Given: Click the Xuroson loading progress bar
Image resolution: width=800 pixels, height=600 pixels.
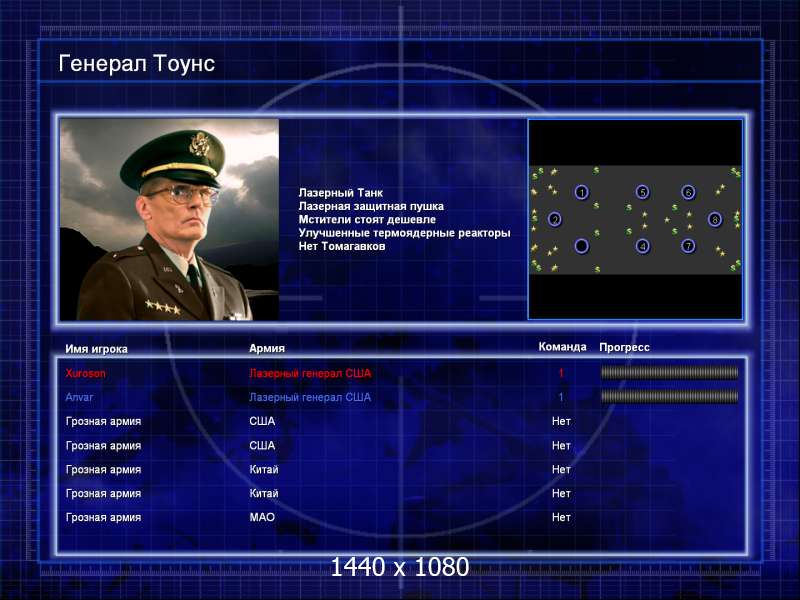Looking at the screenshot, I should click(x=669, y=373).
